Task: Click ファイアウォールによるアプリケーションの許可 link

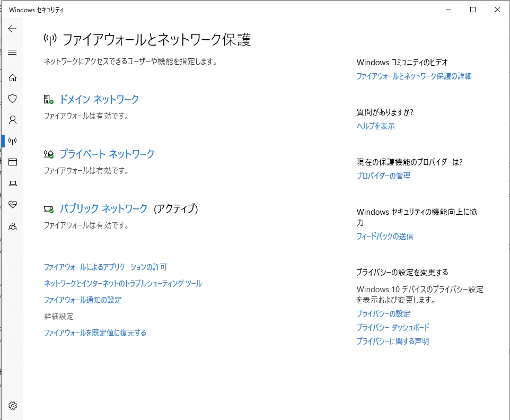Action: [x=105, y=267]
